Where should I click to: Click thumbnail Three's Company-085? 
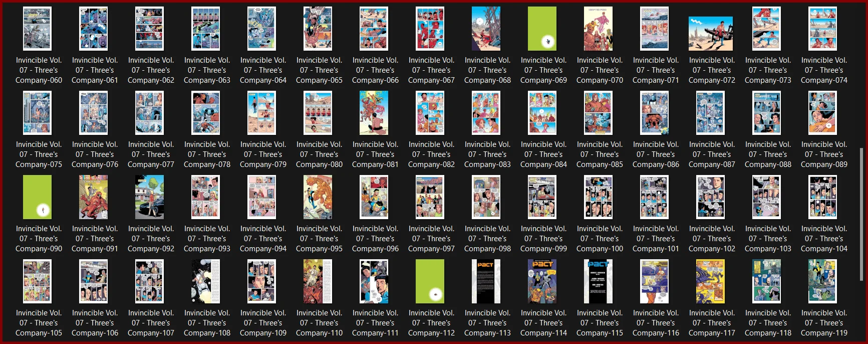[x=598, y=113]
